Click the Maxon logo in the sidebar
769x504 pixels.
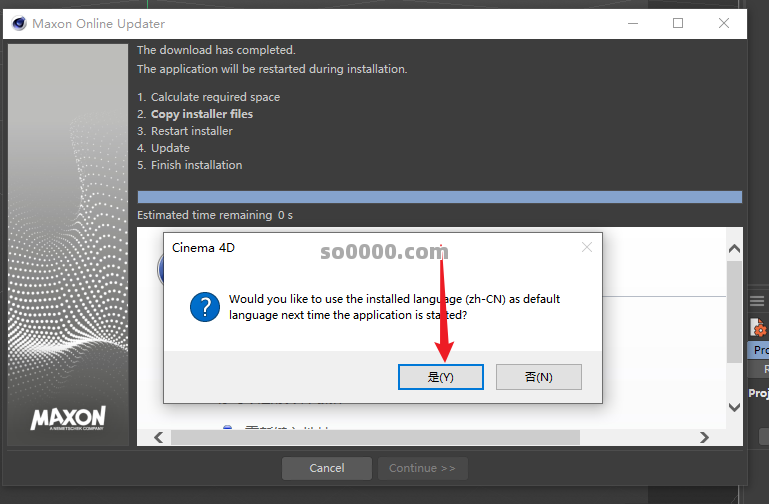point(67,418)
